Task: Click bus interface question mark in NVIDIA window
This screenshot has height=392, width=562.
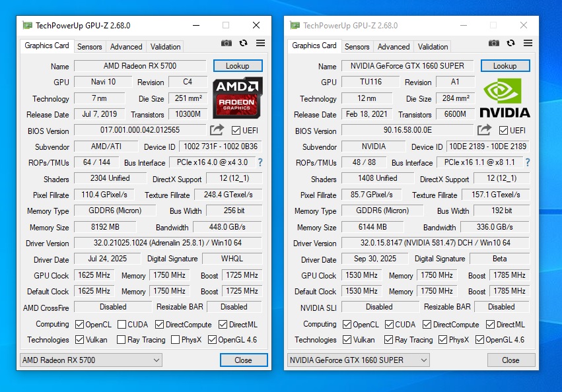Action: pos(528,162)
